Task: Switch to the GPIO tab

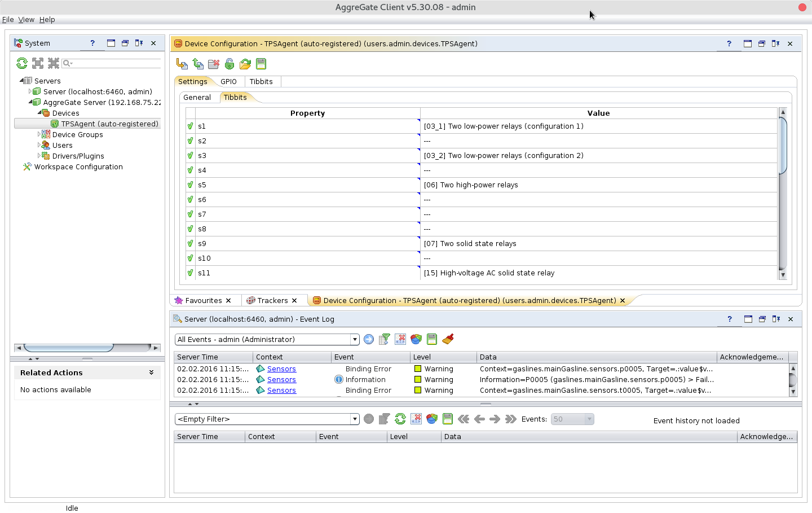Action: click(x=228, y=81)
